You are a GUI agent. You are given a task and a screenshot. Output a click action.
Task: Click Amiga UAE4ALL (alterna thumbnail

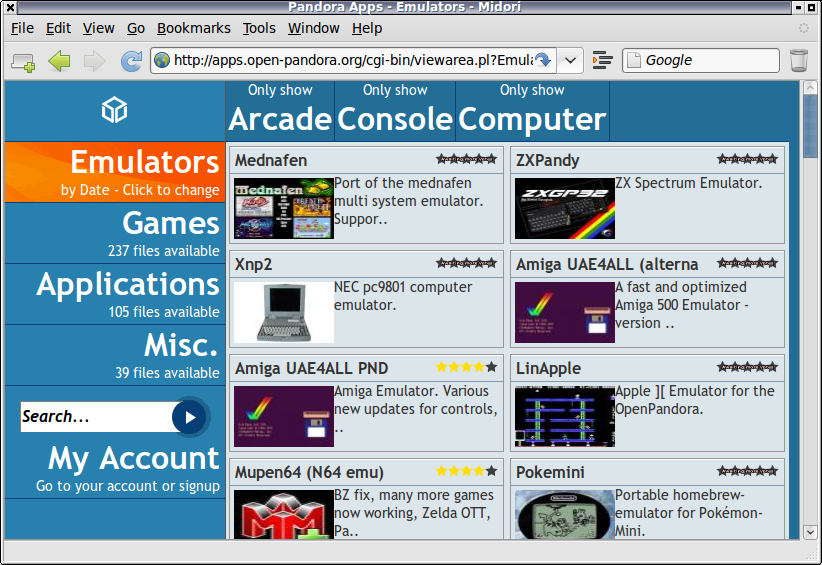tap(565, 312)
